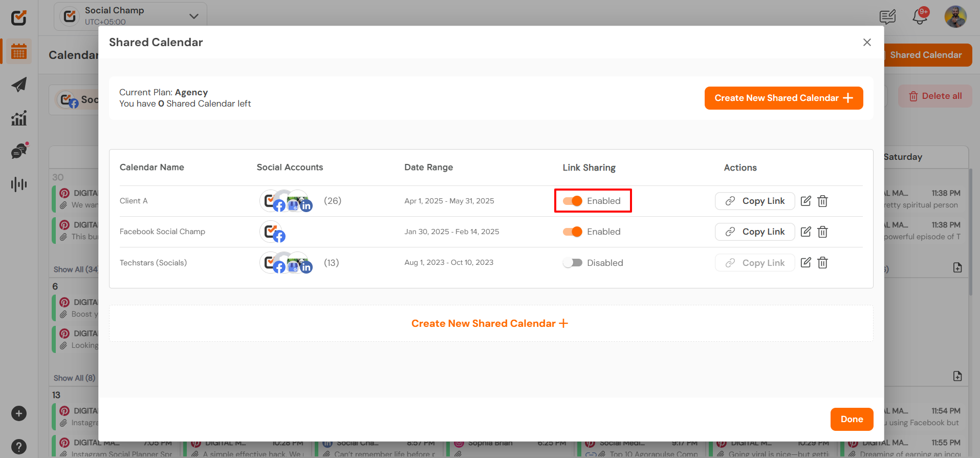Click the Saturday column header behind dialog
Screen dimensions: 980x458
point(903,157)
